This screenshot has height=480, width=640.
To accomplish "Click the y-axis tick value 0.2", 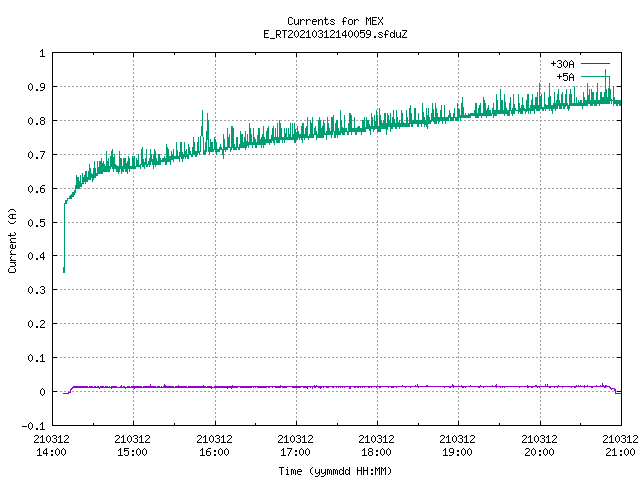I will click(x=36, y=324).
